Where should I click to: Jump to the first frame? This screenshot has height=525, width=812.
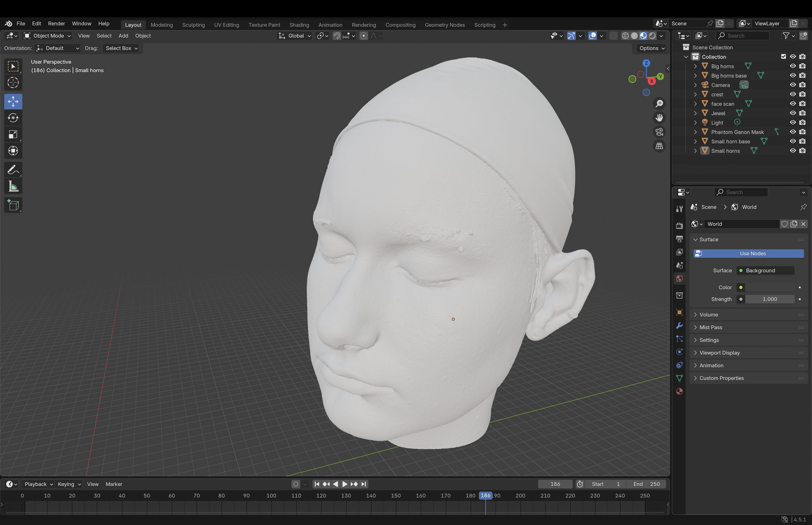click(317, 484)
